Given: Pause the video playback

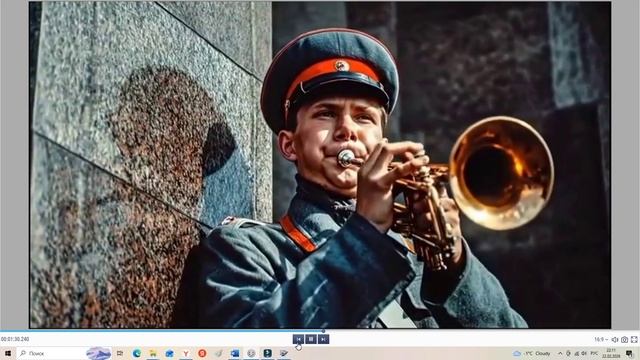Looking at the screenshot, I should coord(311,339).
